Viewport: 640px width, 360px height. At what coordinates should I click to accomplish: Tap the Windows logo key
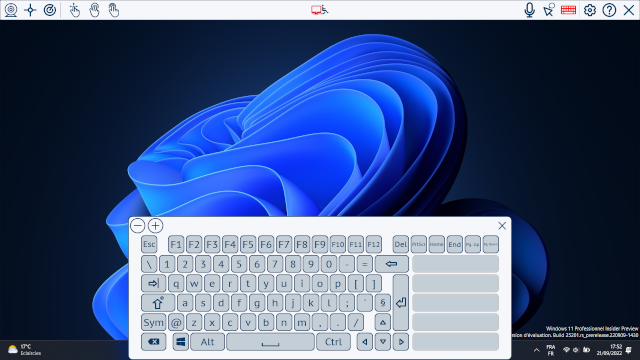pos(180,342)
